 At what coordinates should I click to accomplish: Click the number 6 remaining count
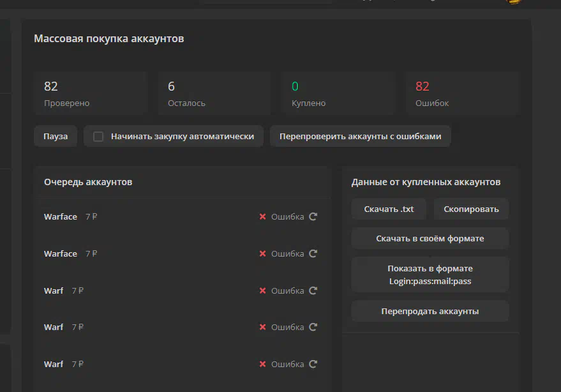tap(172, 86)
